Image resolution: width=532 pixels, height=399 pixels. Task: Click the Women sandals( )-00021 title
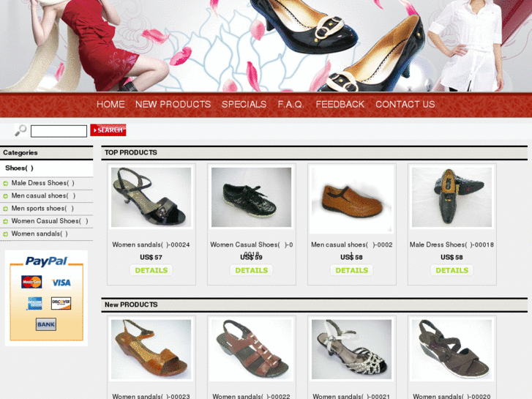pos(351,396)
